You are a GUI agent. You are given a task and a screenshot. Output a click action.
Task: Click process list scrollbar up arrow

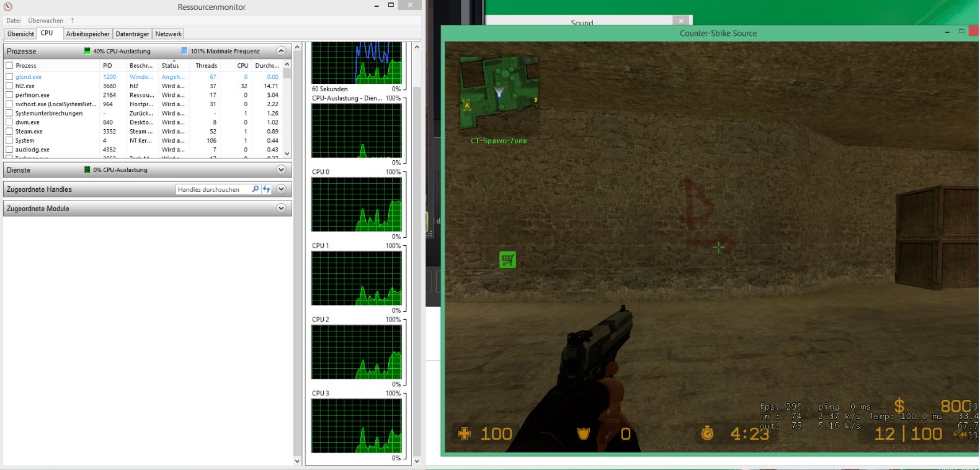click(287, 65)
